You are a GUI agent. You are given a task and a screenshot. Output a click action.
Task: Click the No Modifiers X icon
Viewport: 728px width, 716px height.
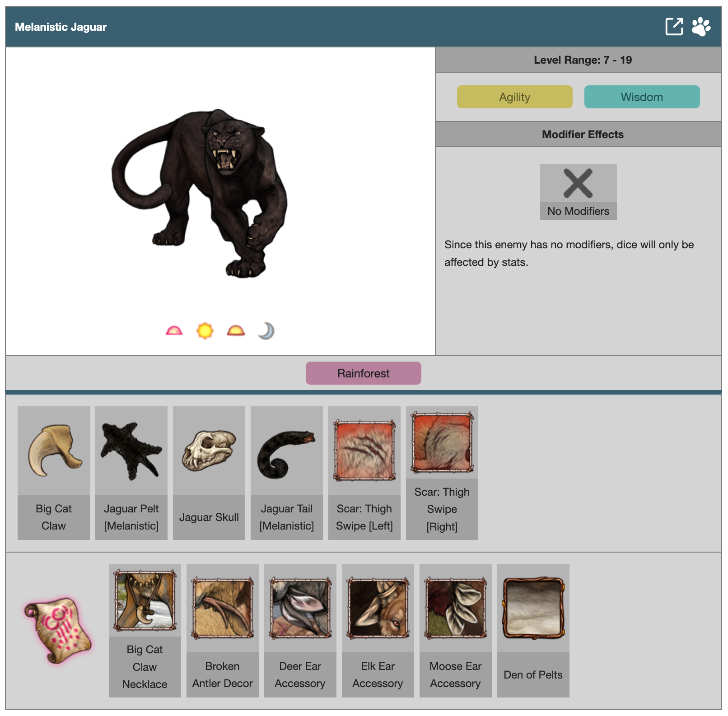578,183
